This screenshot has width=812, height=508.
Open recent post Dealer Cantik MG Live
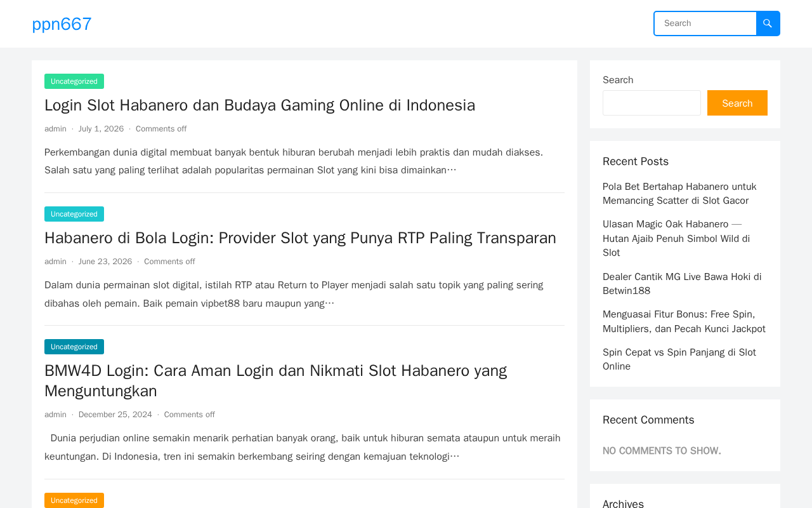tap(682, 284)
